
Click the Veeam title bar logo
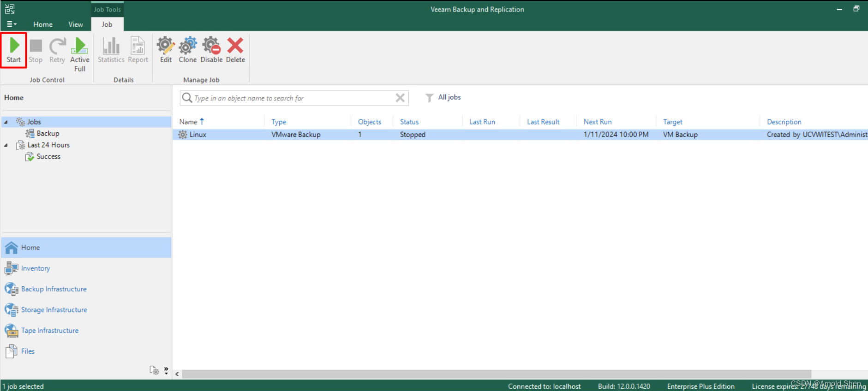click(x=10, y=9)
